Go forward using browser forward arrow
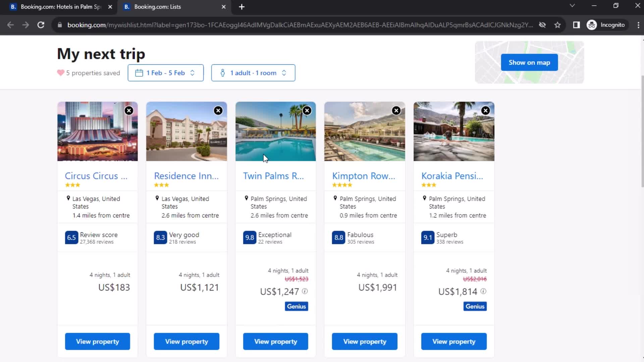644x362 pixels. (x=25, y=25)
